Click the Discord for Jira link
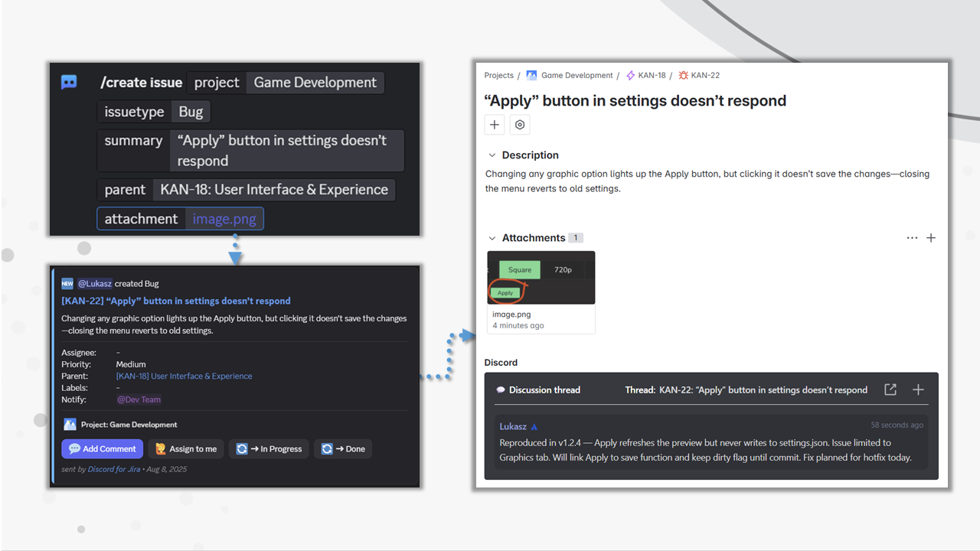 (113, 468)
